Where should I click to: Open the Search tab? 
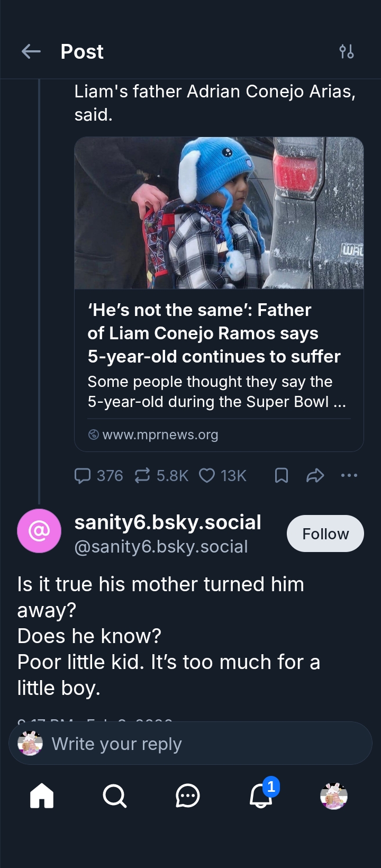[114, 795]
